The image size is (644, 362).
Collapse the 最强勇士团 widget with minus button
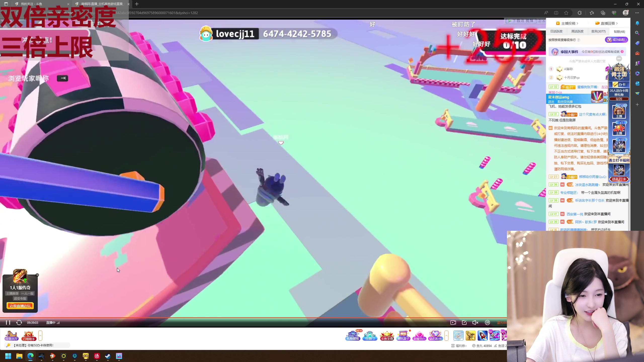(619, 59)
